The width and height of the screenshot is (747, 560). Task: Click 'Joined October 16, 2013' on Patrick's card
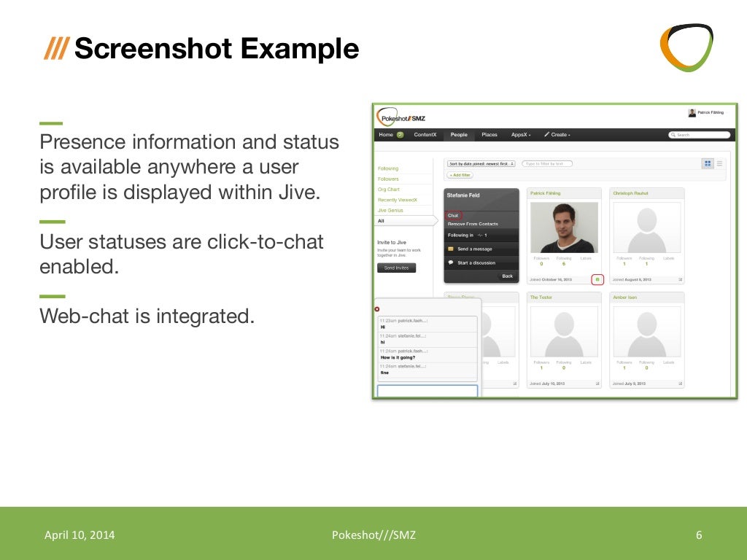click(x=551, y=279)
